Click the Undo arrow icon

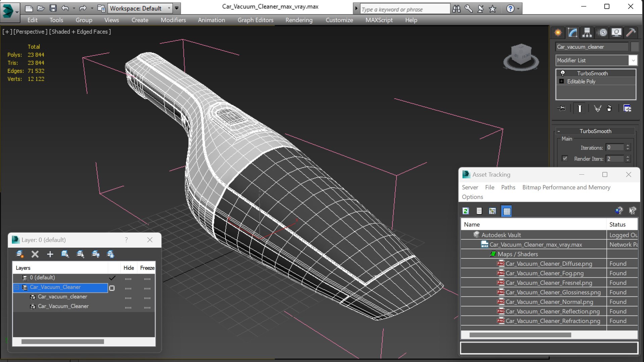[65, 8]
